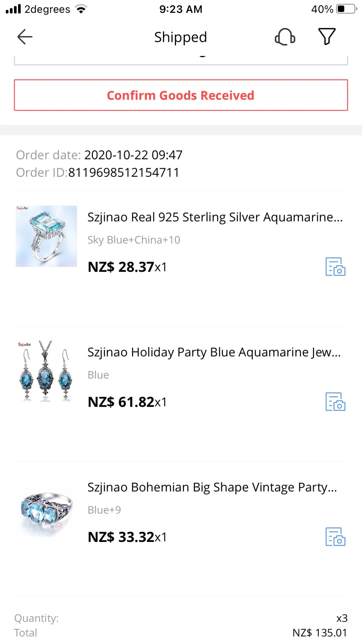
Task: Tap the NZ$ 61.82 price
Action: (121, 402)
